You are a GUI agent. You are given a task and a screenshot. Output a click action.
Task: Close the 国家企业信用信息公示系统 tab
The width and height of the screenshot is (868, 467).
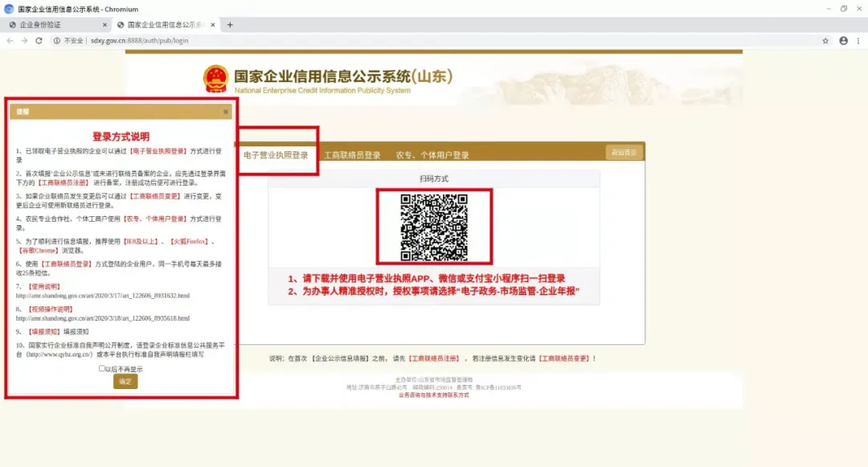(212, 24)
